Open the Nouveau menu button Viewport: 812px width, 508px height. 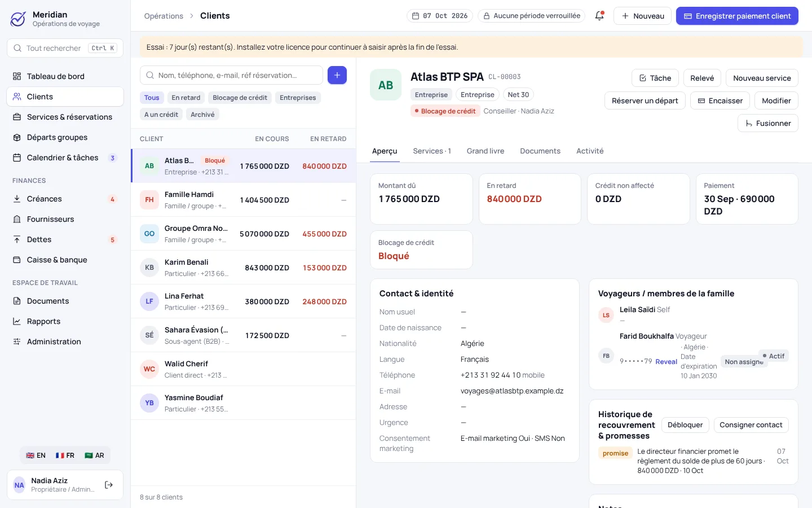[x=642, y=16]
